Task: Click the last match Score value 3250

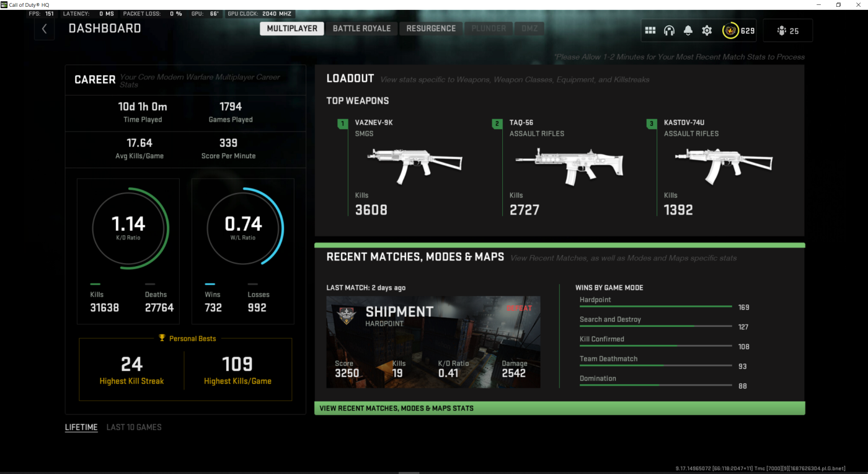Action: [x=347, y=373]
